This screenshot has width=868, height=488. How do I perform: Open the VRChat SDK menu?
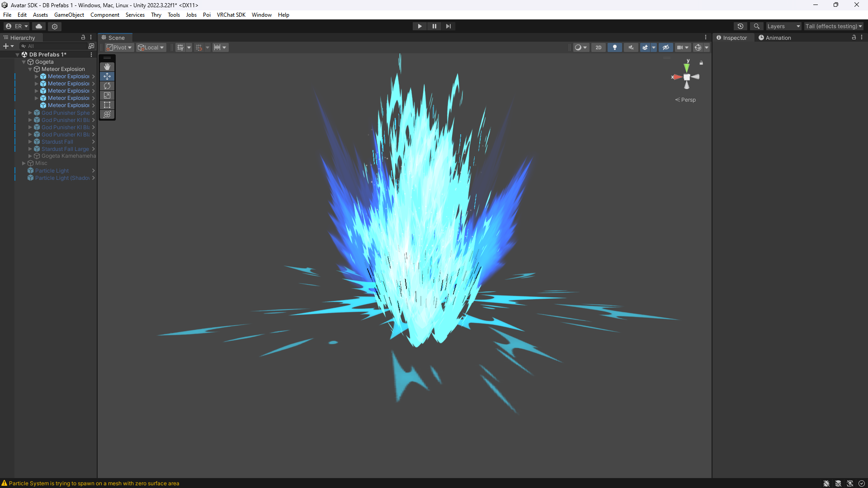point(231,15)
